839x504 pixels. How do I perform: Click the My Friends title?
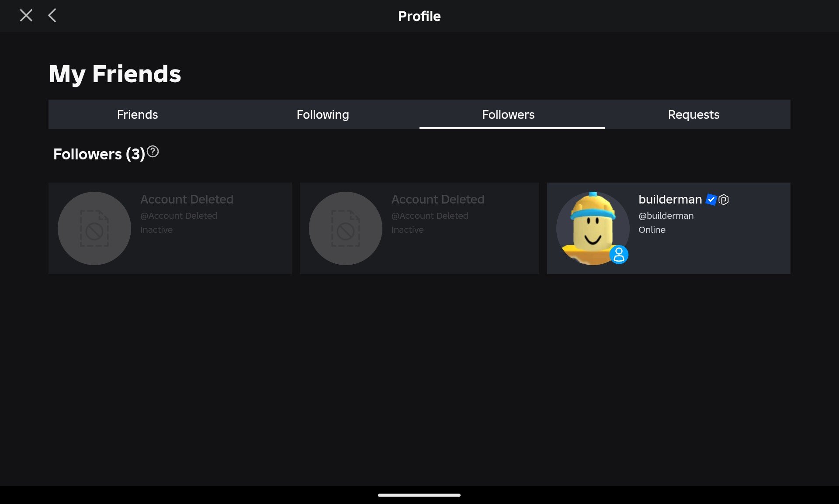tap(115, 74)
